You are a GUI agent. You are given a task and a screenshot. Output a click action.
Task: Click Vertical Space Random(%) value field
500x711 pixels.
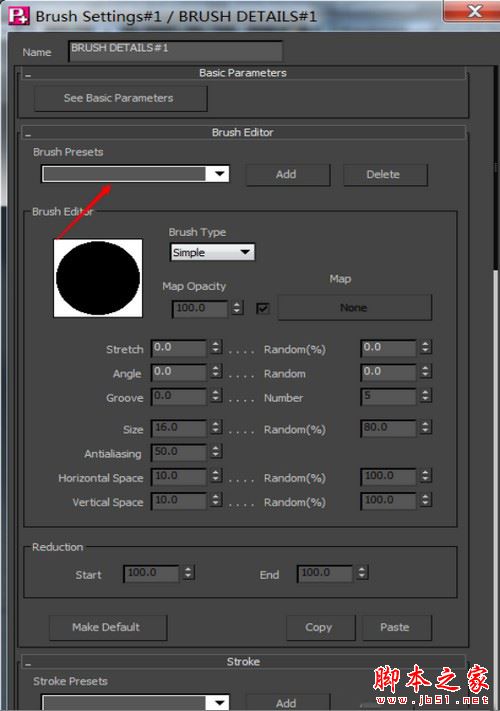(x=388, y=501)
